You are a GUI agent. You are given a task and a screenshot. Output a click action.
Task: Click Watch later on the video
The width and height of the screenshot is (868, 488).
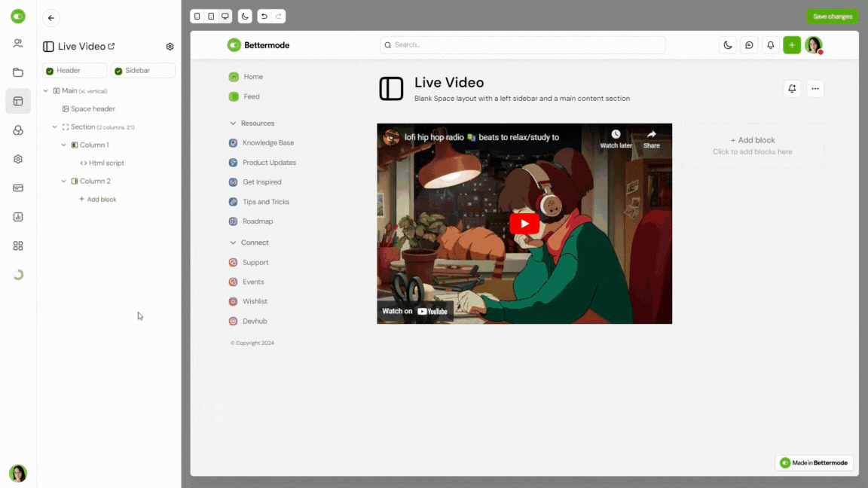616,139
